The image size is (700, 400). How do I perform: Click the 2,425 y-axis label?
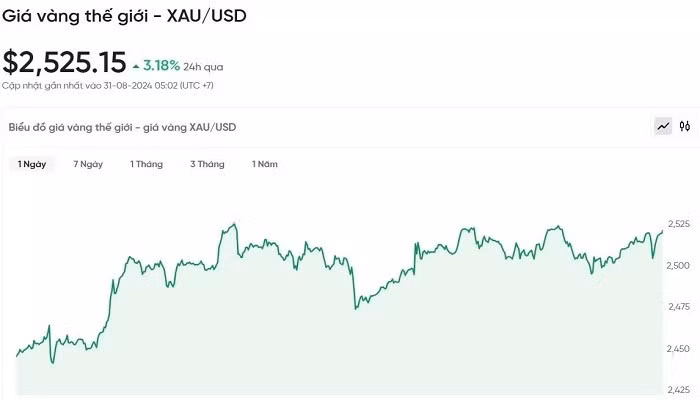[678, 390]
